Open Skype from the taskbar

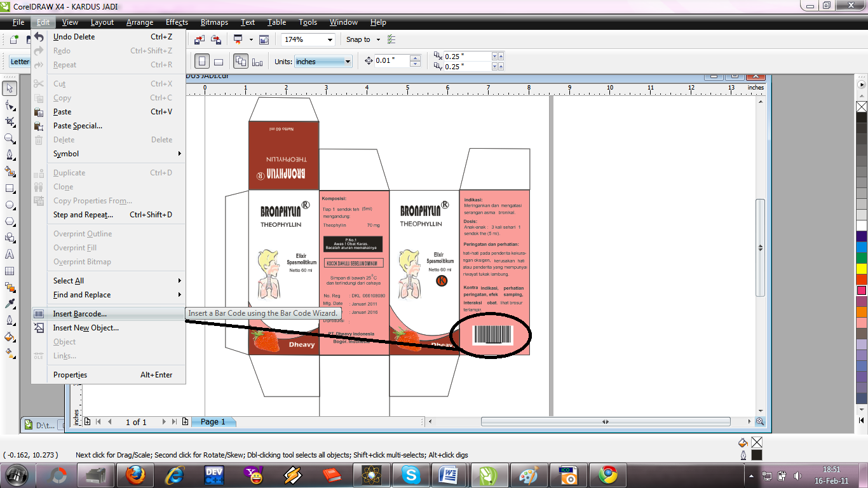click(410, 475)
